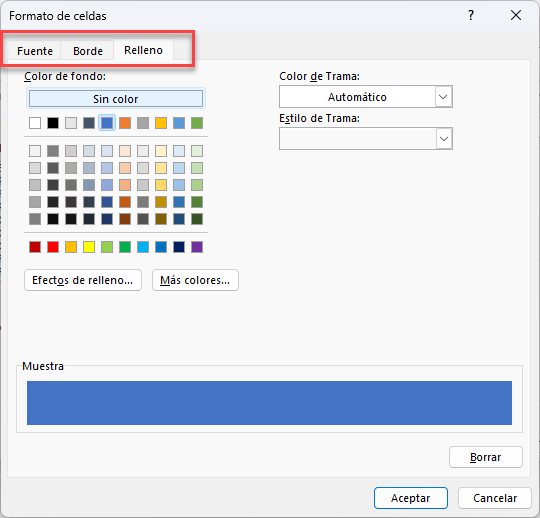
Task: Confirm with the Aceptar button
Action: pos(411,498)
